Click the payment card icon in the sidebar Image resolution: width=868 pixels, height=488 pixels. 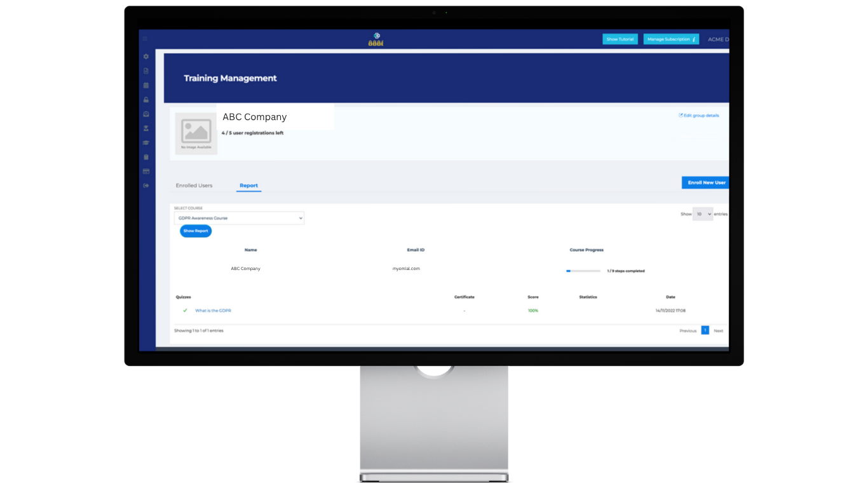coord(146,171)
